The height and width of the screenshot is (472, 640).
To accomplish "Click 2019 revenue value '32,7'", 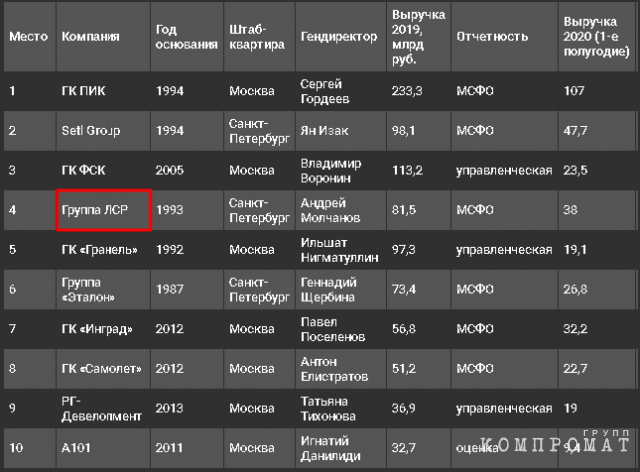I will (x=404, y=448).
